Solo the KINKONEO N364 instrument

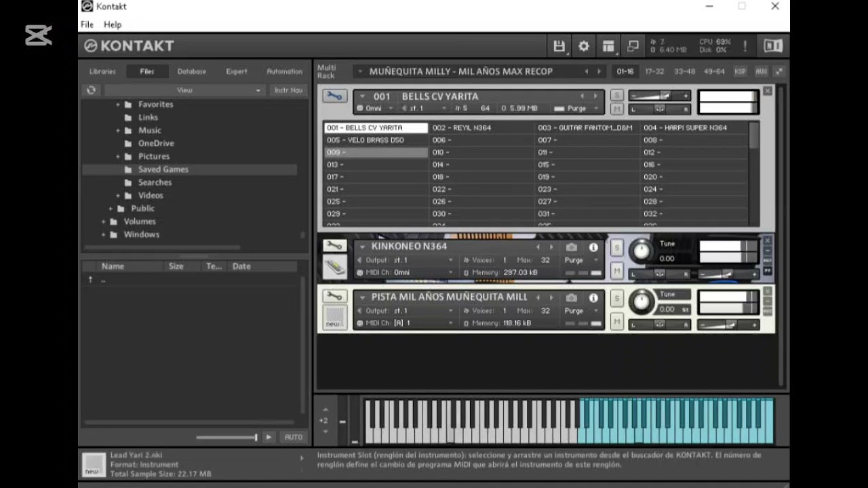[x=616, y=247]
